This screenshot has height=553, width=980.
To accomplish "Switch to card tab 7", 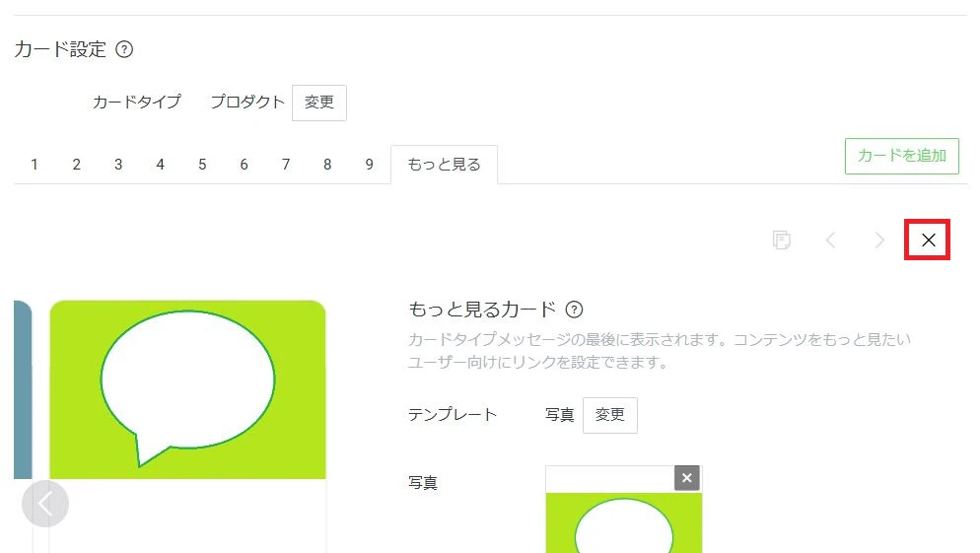I will (286, 165).
